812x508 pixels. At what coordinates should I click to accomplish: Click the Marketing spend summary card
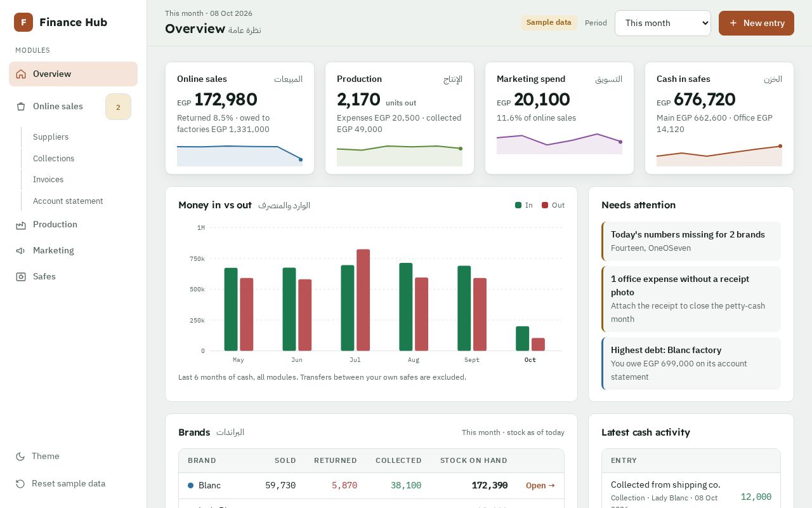(560, 118)
